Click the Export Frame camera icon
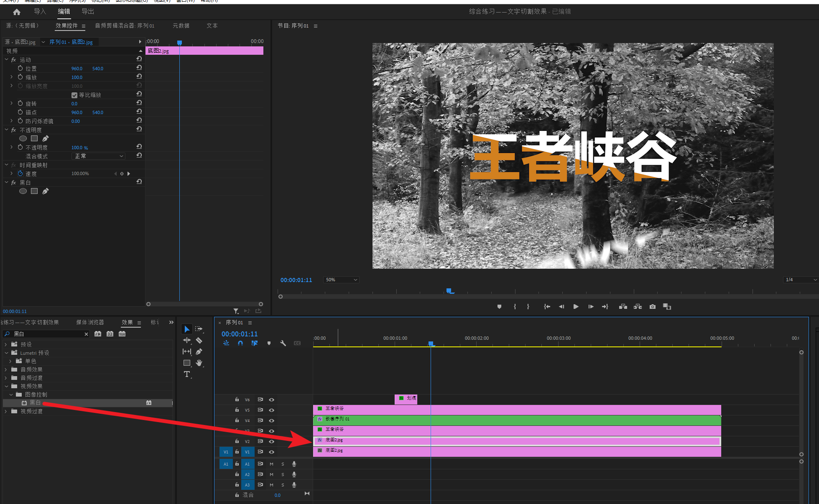Image resolution: width=819 pixels, height=504 pixels. [652, 307]
